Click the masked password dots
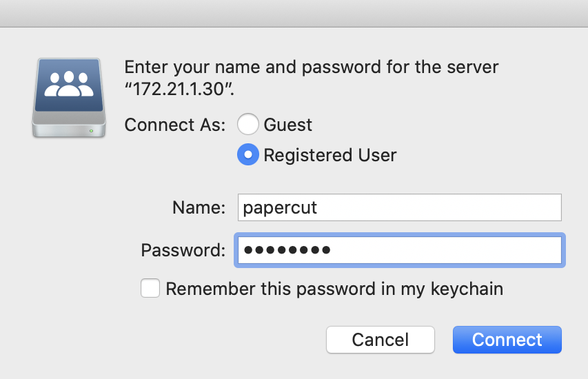The width and height of the screenshot is (588, 379). pyautogui.click(x=287, y=249)
